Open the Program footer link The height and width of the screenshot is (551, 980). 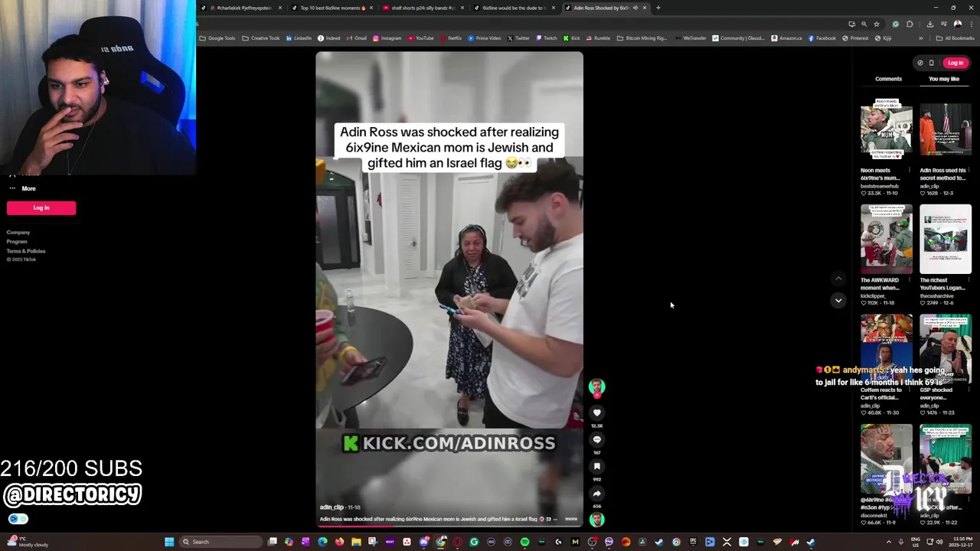click(17, 242)
